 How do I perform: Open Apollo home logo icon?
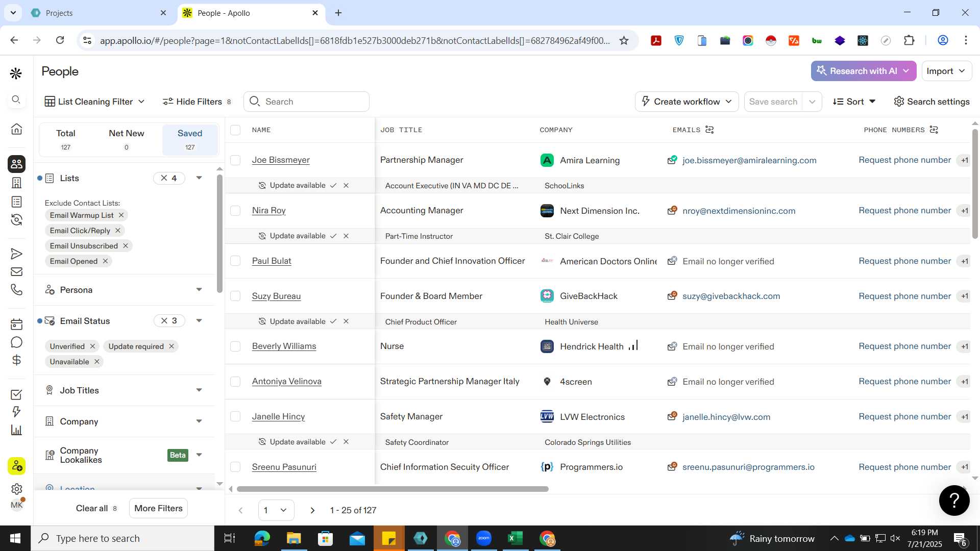[x=16, y=74]
